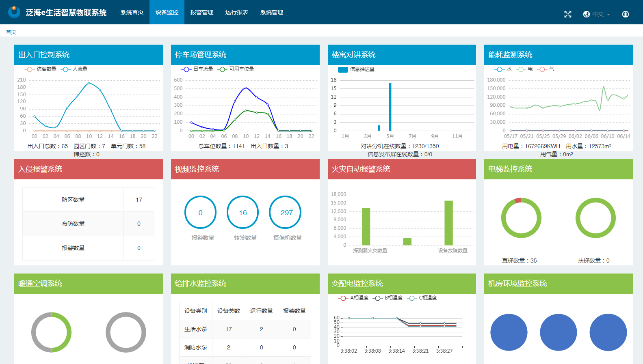The width and height of the screenshot is (643, 364).
Task: Click the user profile icon
Action: tap(626, 14)
